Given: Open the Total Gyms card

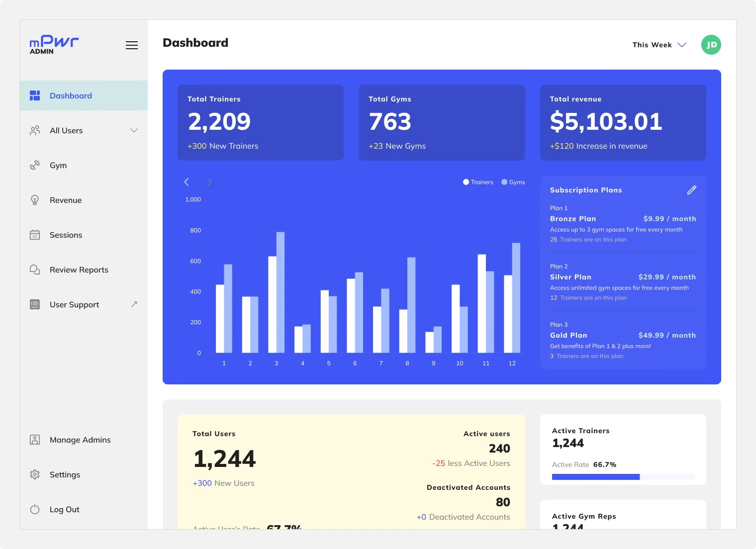Looking at the screenshot, I should tap(442, 122).
